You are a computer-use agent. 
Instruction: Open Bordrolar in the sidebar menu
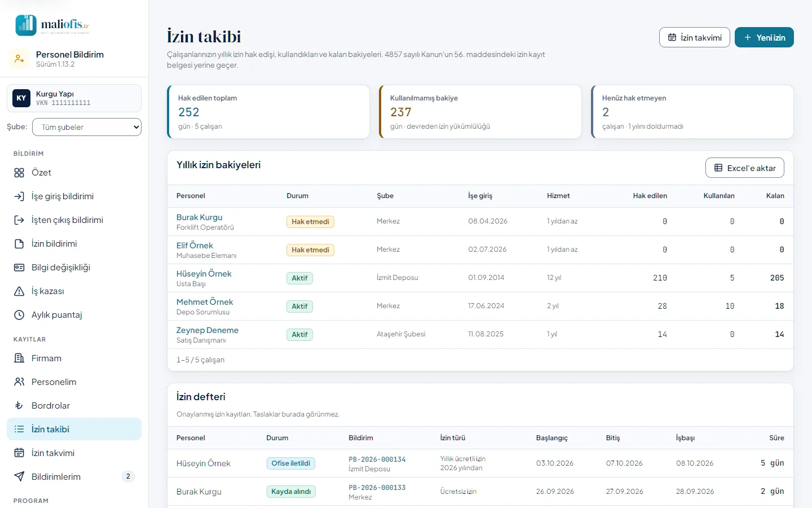coord(74,406)
